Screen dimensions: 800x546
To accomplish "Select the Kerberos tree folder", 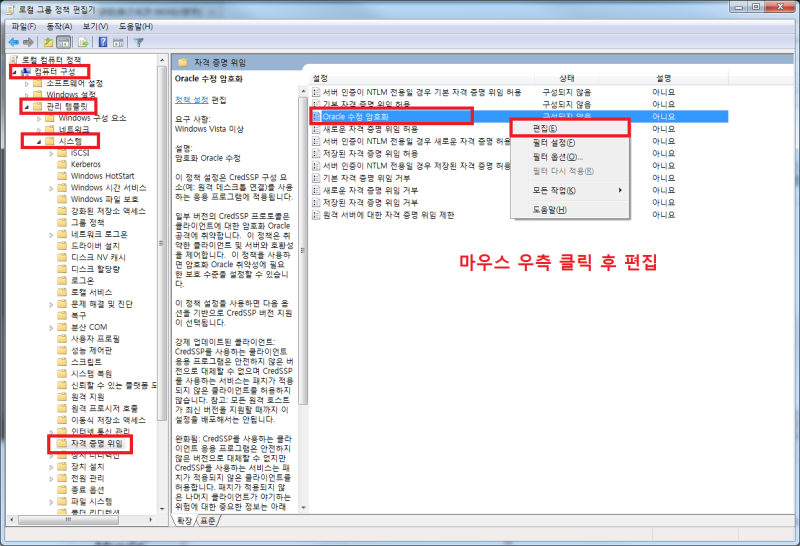I will click(86, 164).
